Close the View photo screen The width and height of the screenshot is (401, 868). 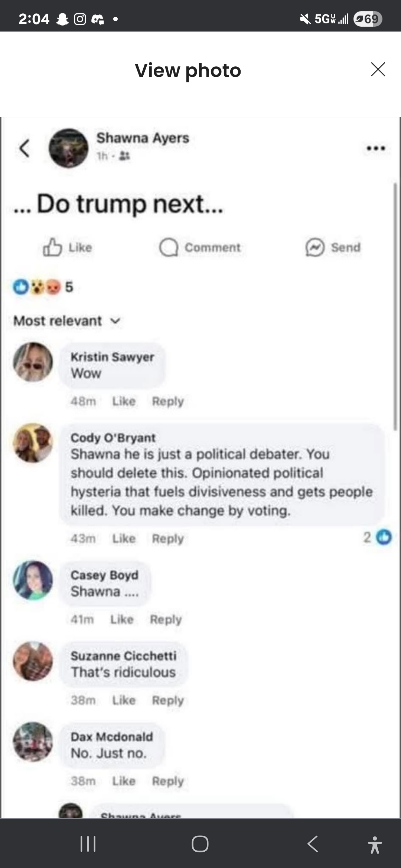(378, 69)
